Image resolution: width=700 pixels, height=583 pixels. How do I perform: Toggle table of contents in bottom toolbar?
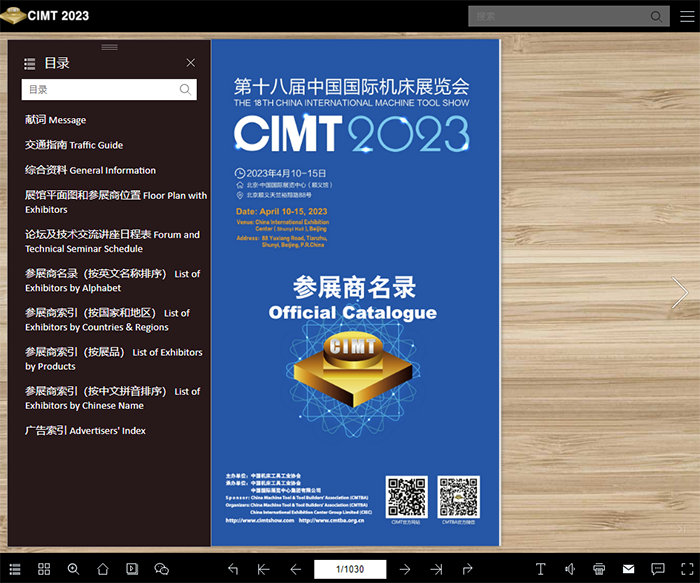pos(15,569)
